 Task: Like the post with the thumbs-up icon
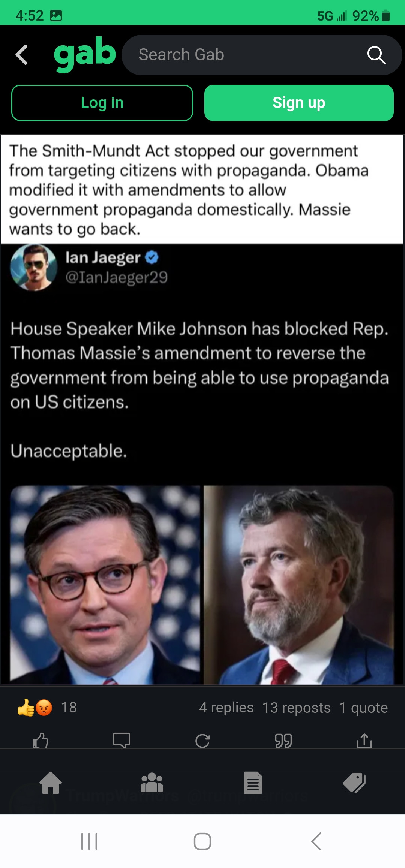[x=40, y=741]
